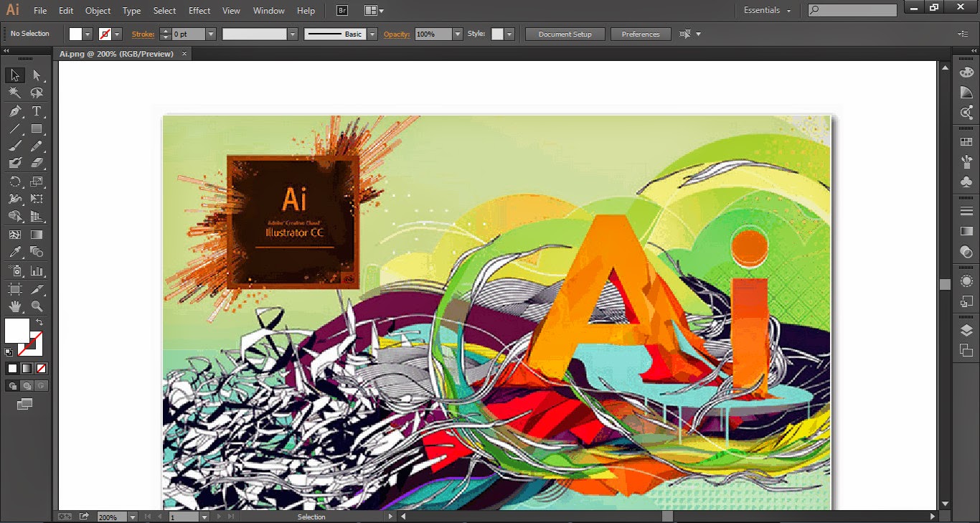Open the Effect menu
The image size is (980, 523).
[x=199, y=11]
